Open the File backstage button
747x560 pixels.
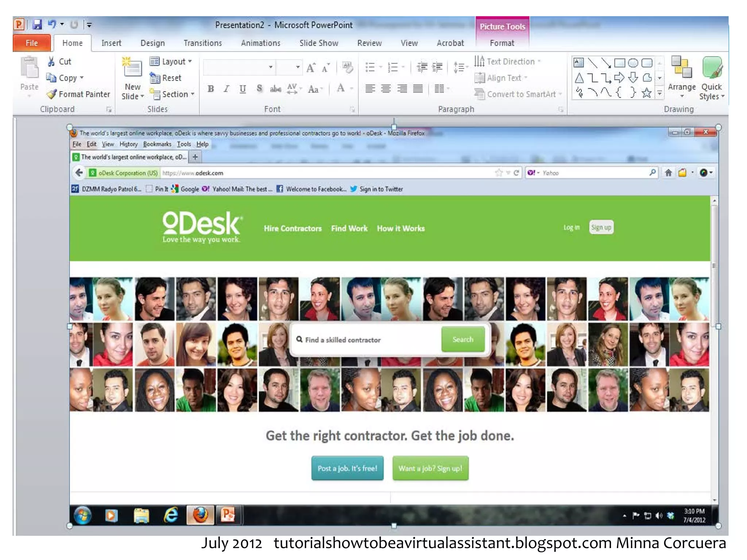pos(32,43)
